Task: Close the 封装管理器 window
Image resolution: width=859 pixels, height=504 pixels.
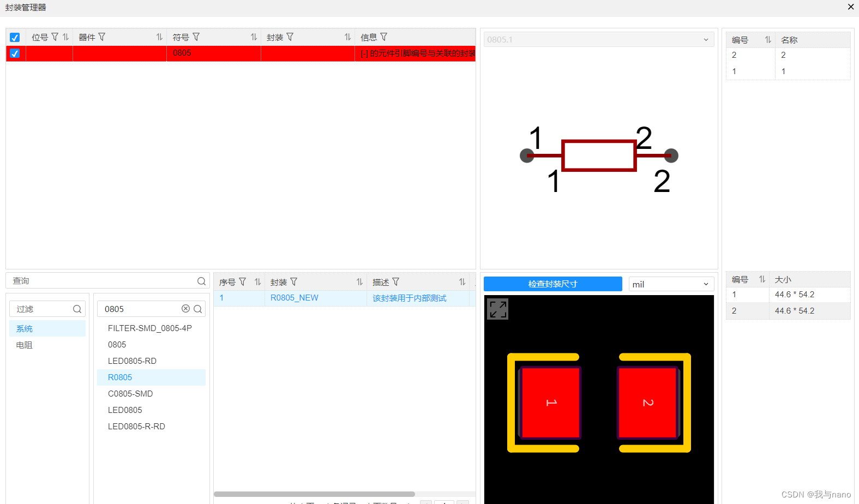Action: (x=851, y=7)
